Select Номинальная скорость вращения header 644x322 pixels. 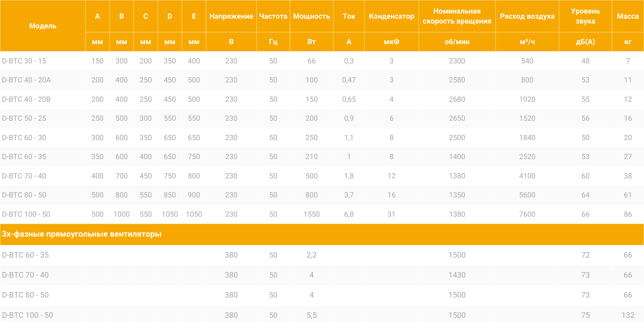coord(457,16)
